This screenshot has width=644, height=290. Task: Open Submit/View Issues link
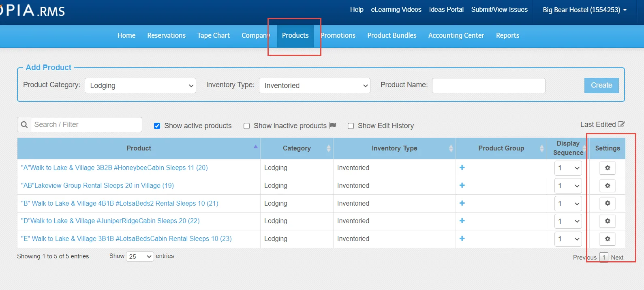coord(499,9)
